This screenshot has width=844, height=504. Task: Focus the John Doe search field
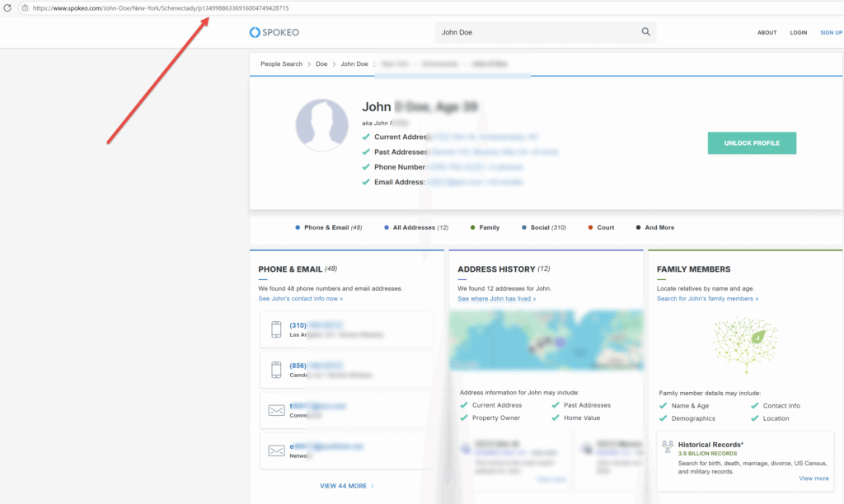(x=538, y=32)
